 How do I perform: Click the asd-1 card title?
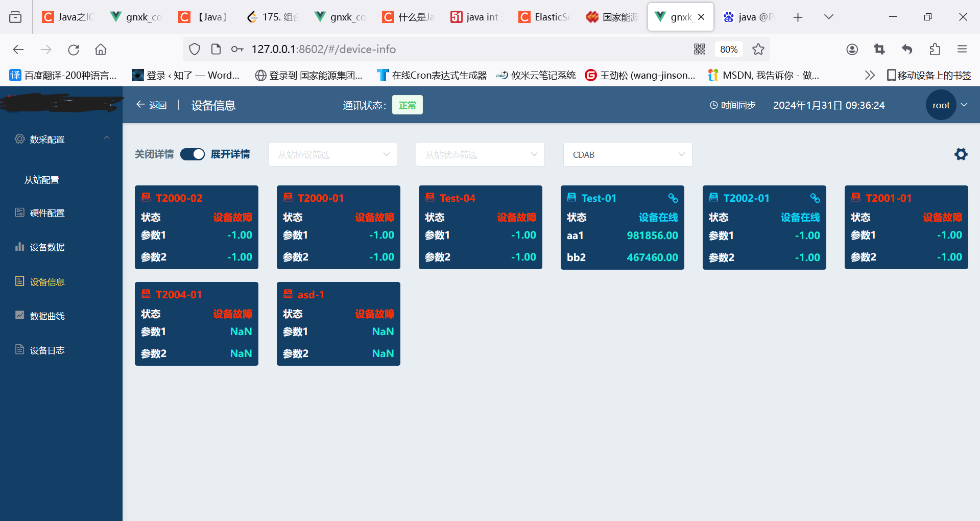click(311, 294)
